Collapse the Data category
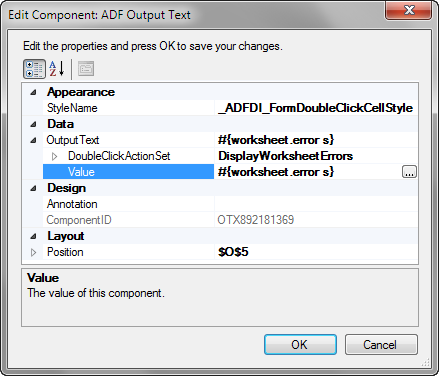The width and height of the screenshot is (439, 376). click(x=33, y=124)
